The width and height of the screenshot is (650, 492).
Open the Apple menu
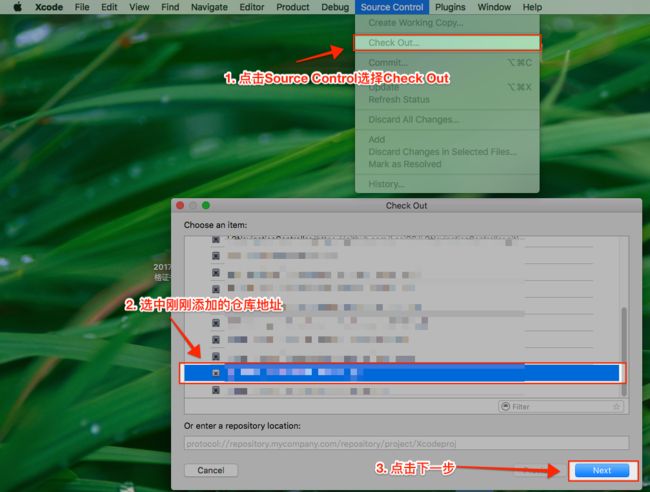pyautogui.click(x=17, y=7)
